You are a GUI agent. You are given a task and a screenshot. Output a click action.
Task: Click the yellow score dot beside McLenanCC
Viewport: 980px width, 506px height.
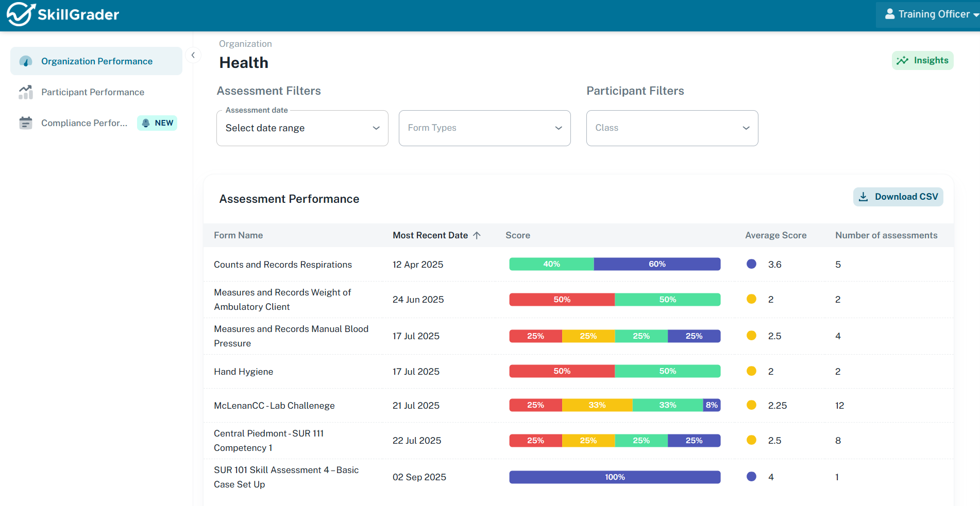(x=751, y=405)
